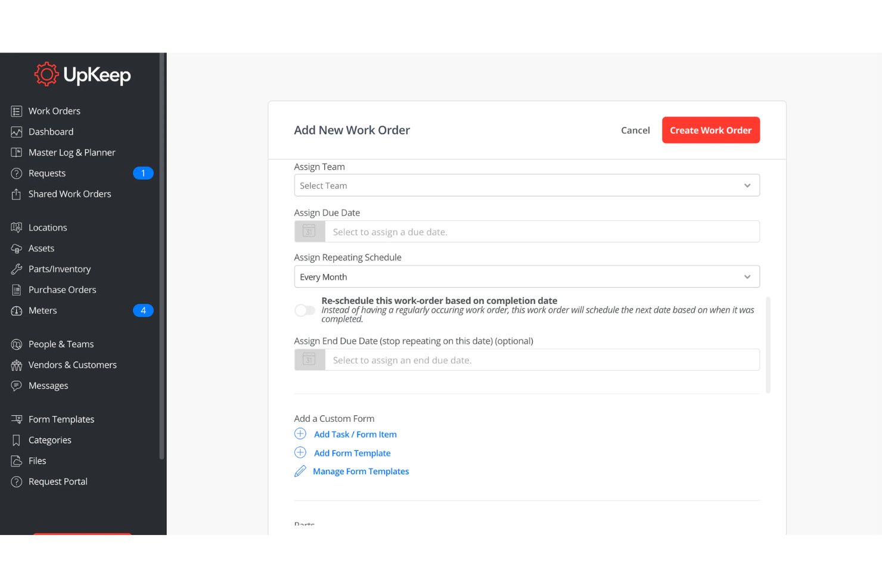Open the Request Portal entry

(58, 481)
